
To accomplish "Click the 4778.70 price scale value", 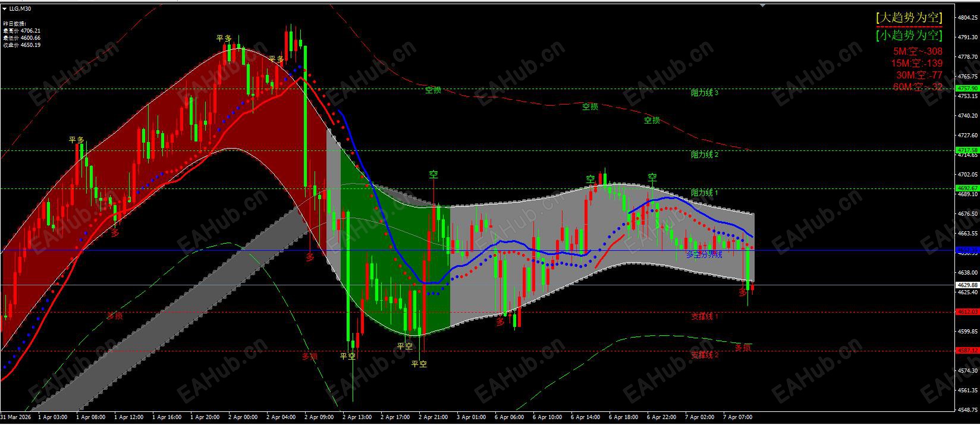I will click(968, 57).
